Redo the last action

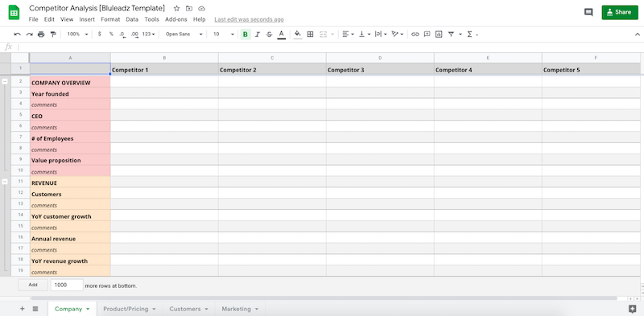coord(29,35)
